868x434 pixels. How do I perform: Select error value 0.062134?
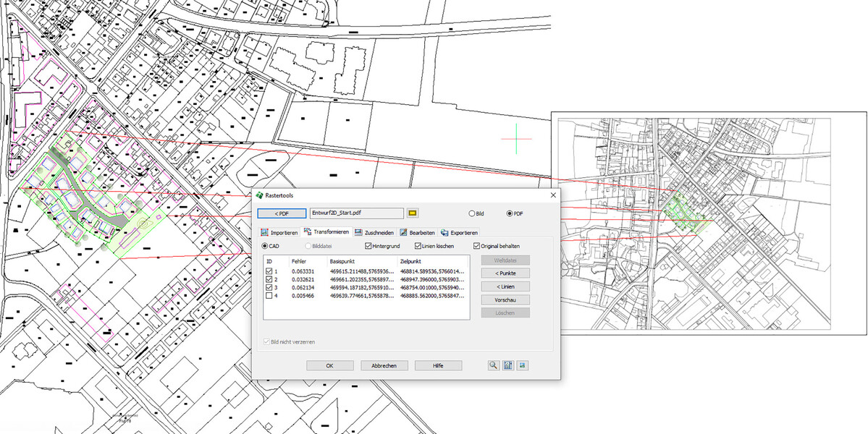click(303, 287)
